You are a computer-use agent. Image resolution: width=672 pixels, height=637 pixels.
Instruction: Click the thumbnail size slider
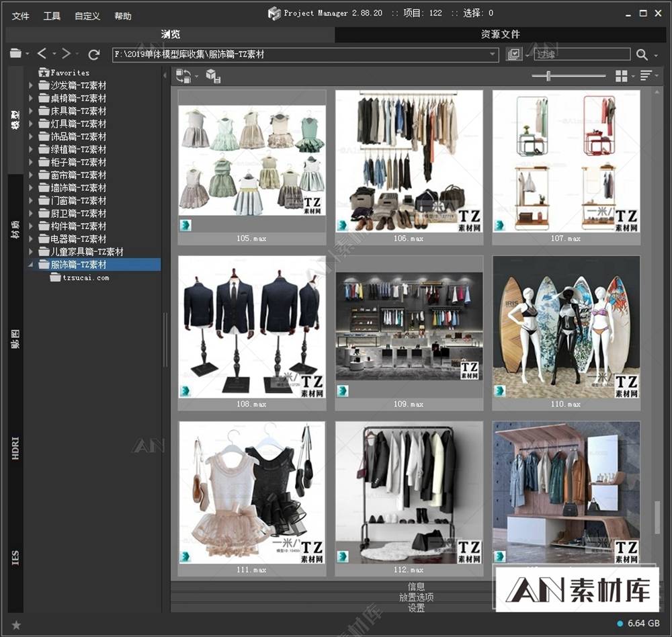(x=548, y=77)
